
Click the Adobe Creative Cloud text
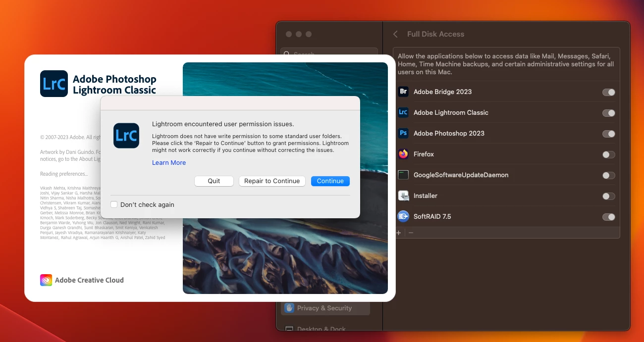(89, 280)
